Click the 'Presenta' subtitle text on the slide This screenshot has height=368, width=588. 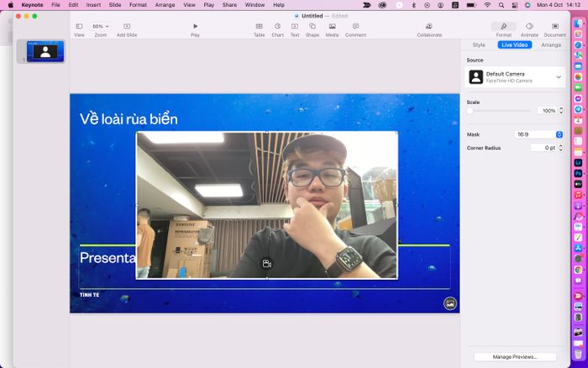[x=108, y=258]
